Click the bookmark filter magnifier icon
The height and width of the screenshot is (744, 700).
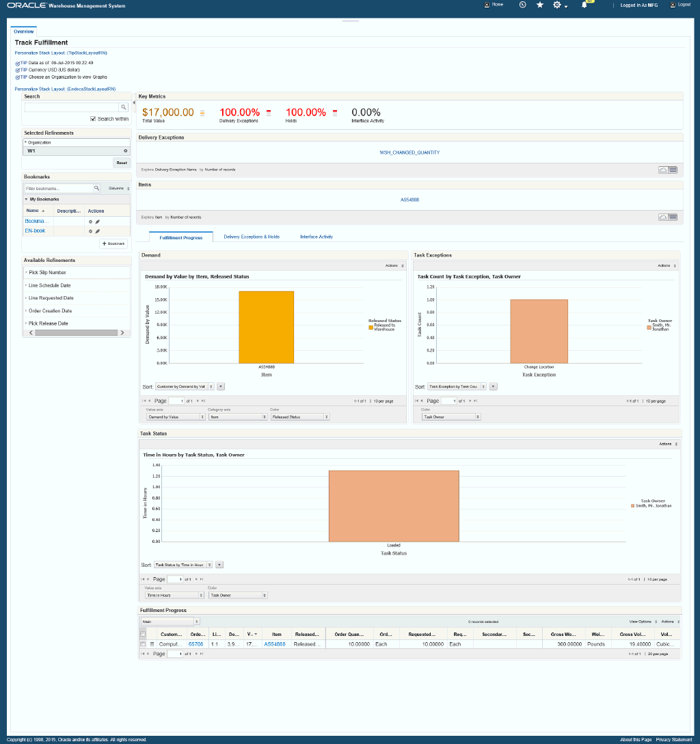[x=96, y=188]
